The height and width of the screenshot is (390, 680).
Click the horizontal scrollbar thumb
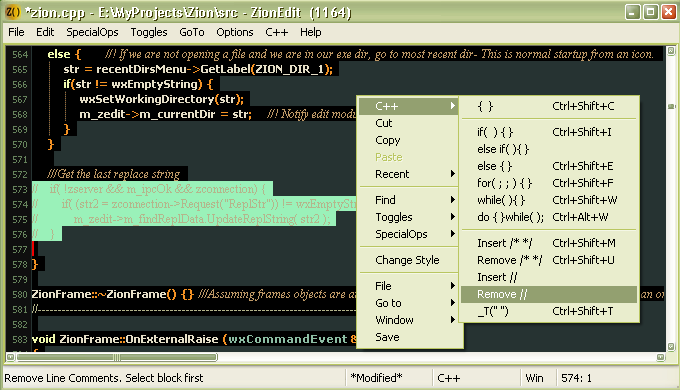116,357
